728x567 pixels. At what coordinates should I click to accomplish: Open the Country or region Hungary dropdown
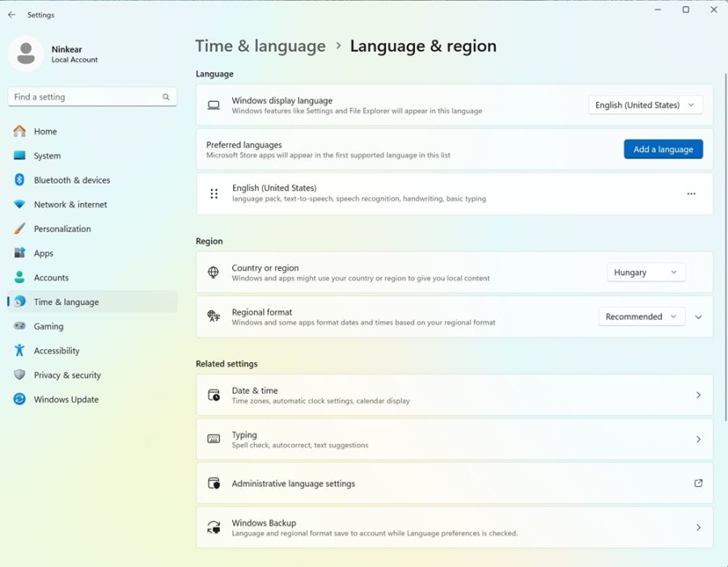tap(645, 273)
